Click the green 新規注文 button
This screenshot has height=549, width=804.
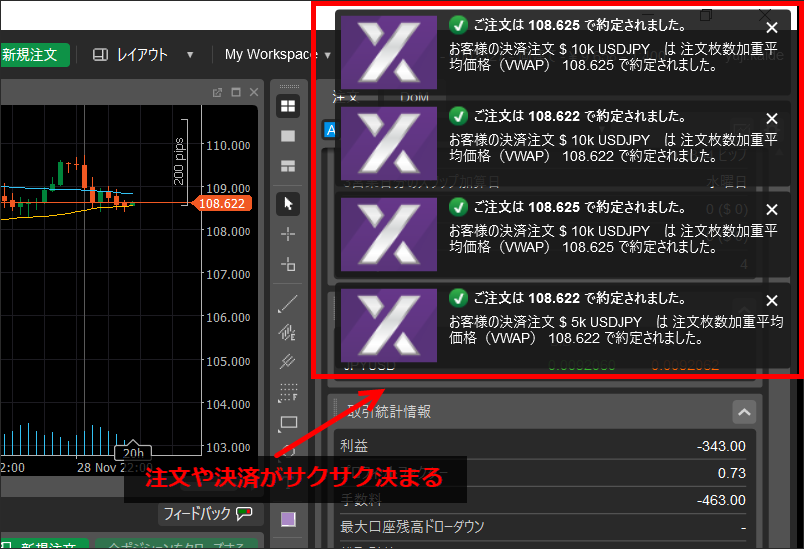[34, 55]
